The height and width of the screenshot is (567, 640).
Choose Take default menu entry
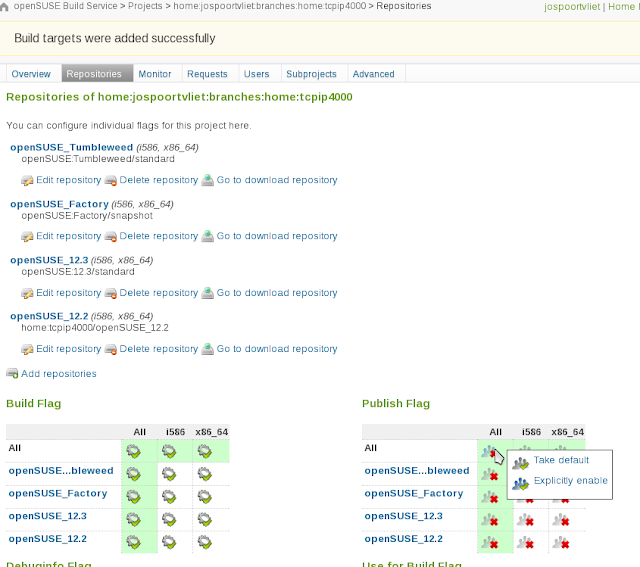click(x=561, y=460)
